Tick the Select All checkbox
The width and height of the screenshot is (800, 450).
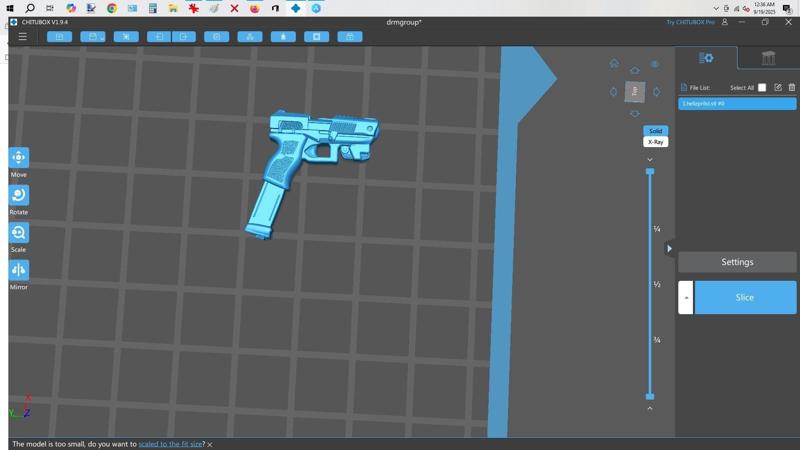(762, 88)
